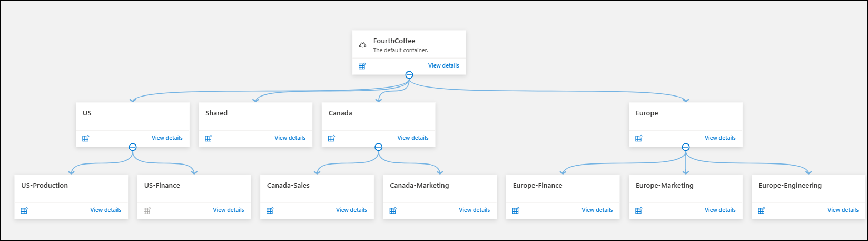View details of Canada-Marketing collection

coord(474,210)
